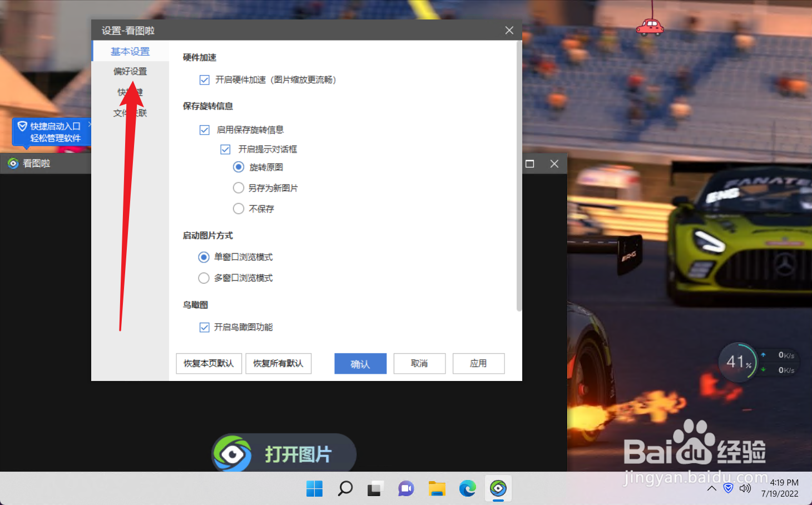Select the 另存为新图片 radio option

239,188
